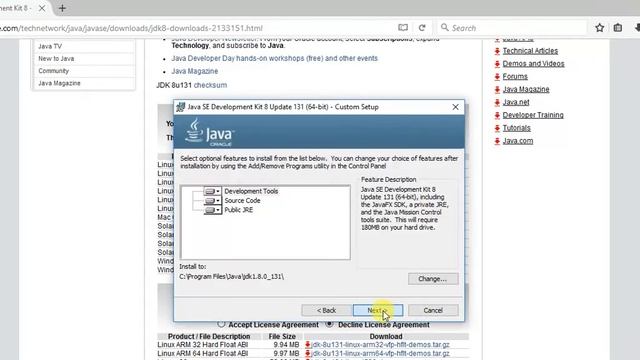Open the JDK 8u131 checksum link

pos(210,85)
